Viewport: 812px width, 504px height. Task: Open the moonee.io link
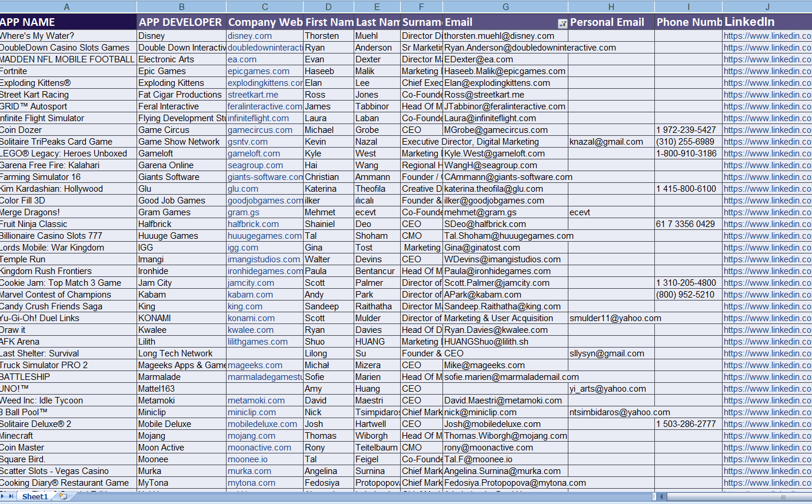(x=248, y=459)
